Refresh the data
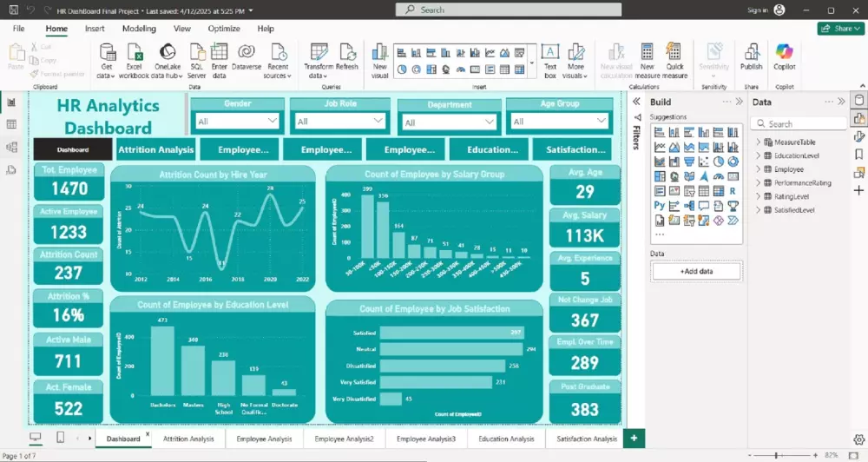This screenshot has height=462, width=868. [347, 57]
